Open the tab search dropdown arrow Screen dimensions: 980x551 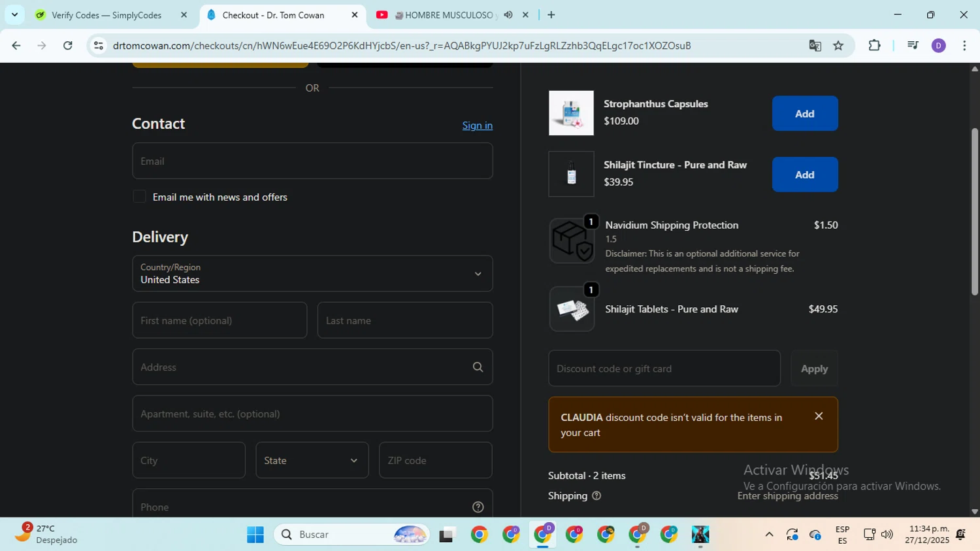[x=14, y=14]
